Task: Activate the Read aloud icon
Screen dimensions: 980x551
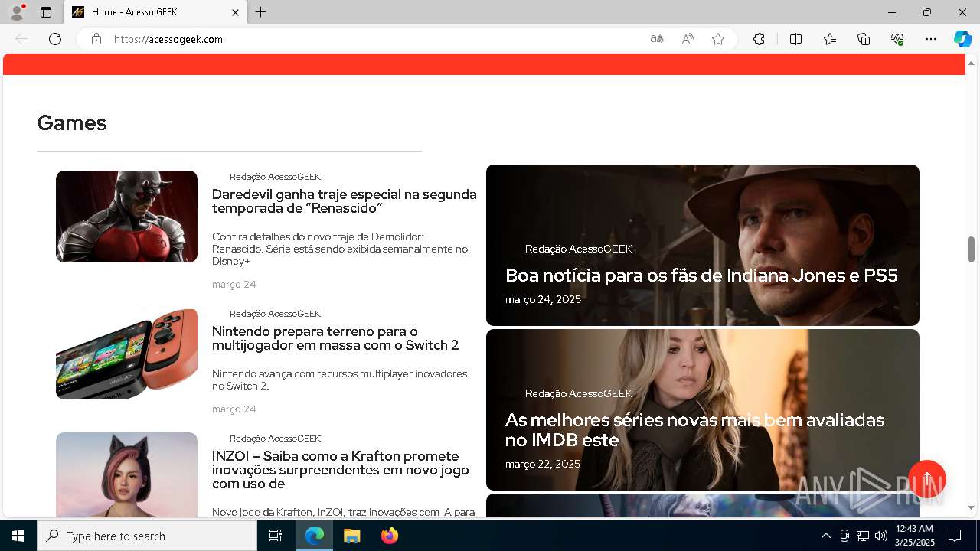Action: click(688, 39)
